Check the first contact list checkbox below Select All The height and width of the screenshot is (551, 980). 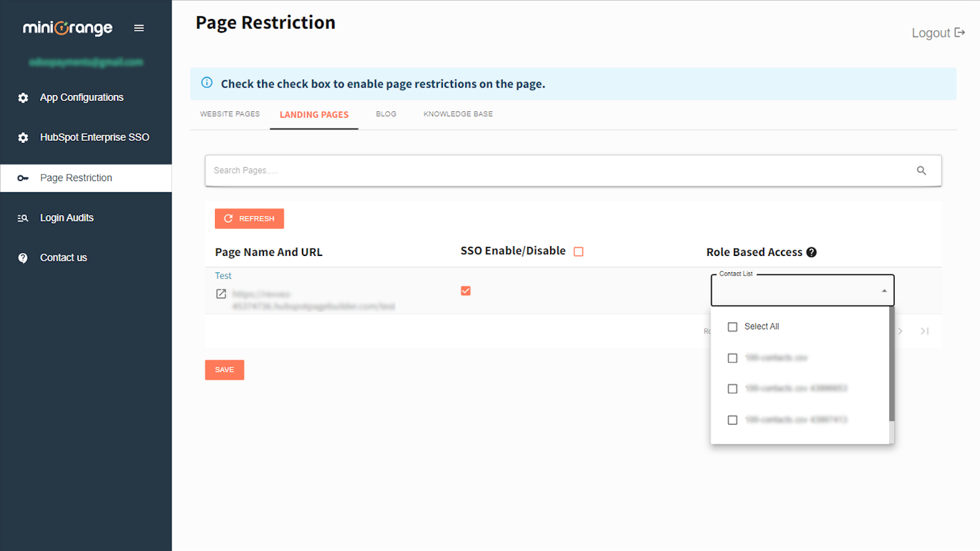click(733, 358)
